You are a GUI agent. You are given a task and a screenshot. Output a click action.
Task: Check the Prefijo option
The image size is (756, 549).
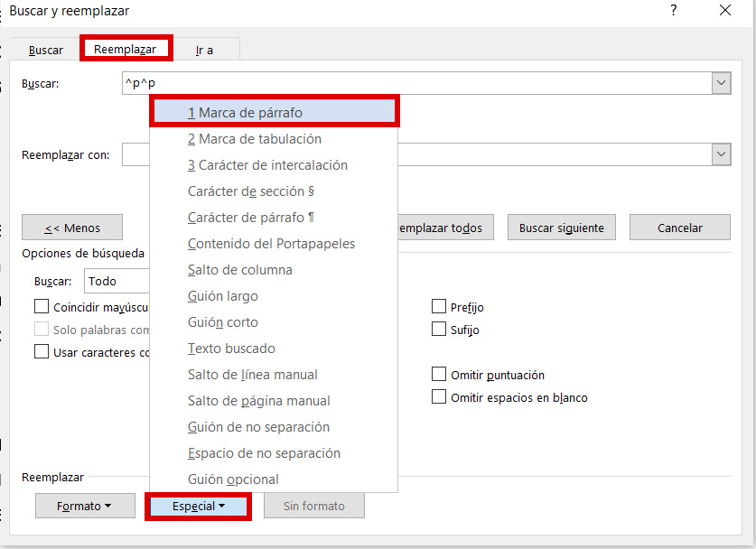[x=439, y=307]
